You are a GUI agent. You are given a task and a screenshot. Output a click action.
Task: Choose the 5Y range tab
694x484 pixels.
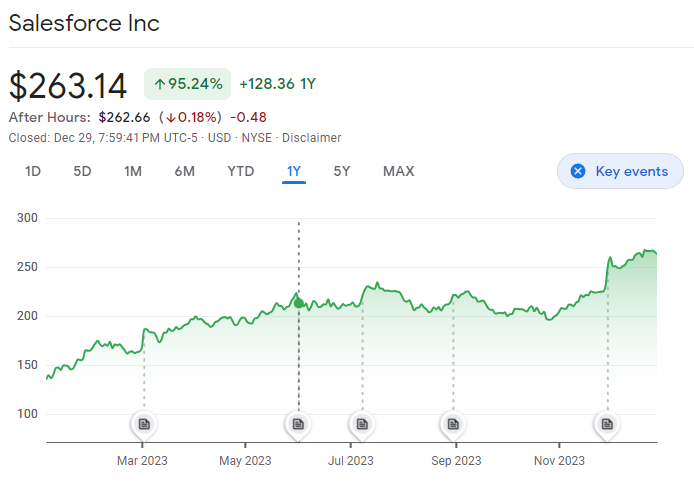tap(342, 171)
